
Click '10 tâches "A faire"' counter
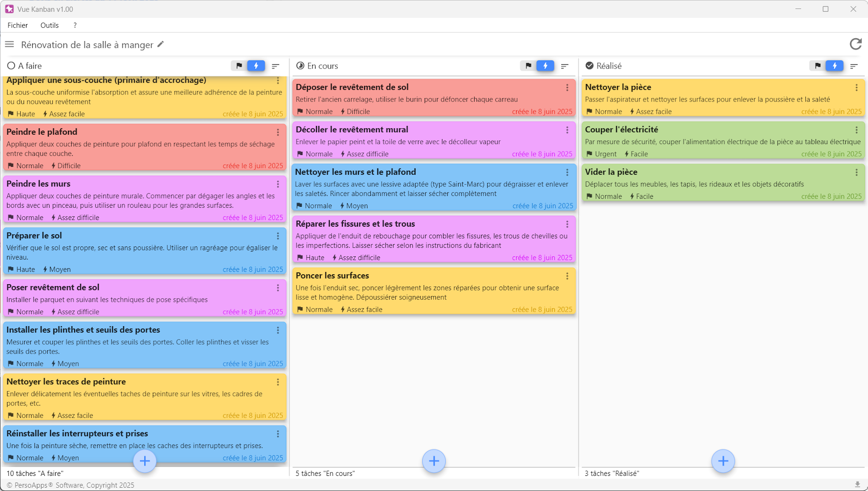click(35, 473)
